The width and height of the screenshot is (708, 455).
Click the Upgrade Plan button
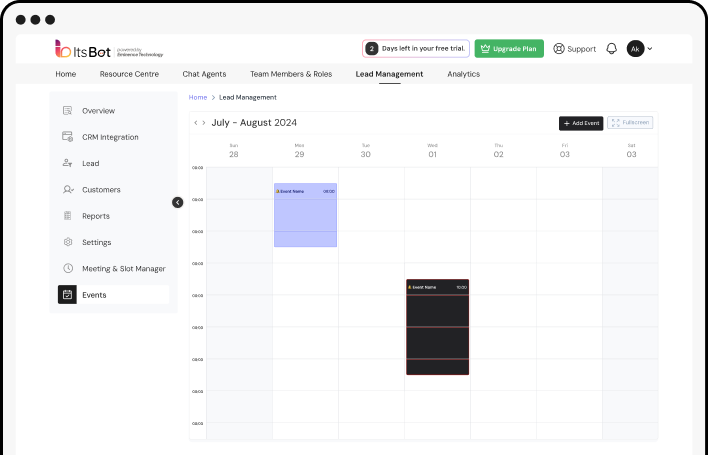[509, 49]
